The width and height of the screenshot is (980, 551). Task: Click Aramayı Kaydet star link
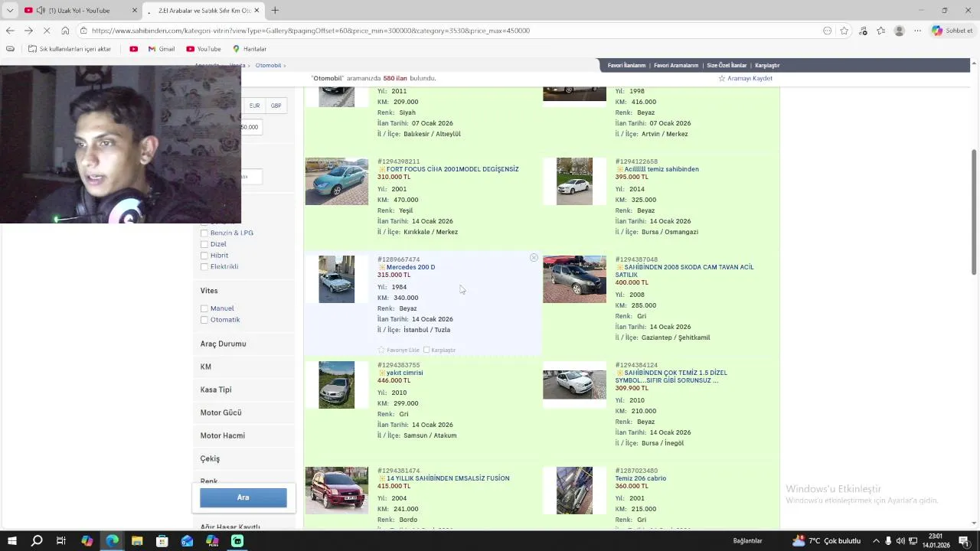746,78
